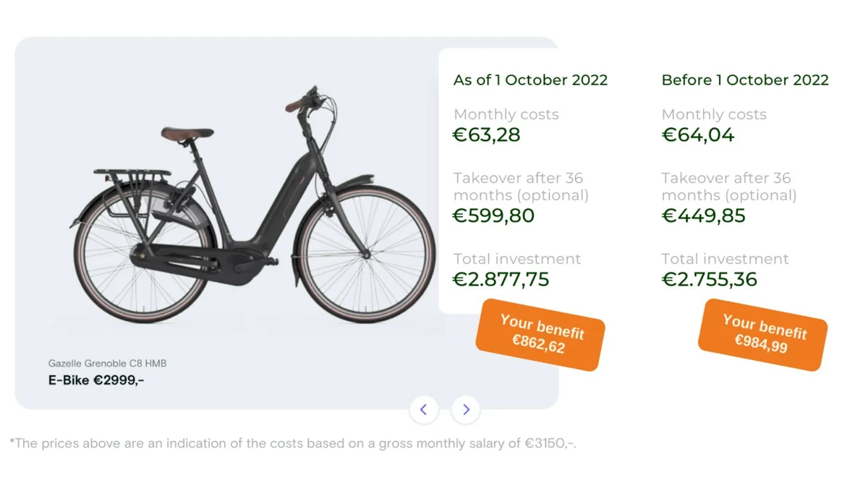This screenshot has height=488, width=868.
Task: Click the €64,04 monthly costs amount
Action: [698, 135]
